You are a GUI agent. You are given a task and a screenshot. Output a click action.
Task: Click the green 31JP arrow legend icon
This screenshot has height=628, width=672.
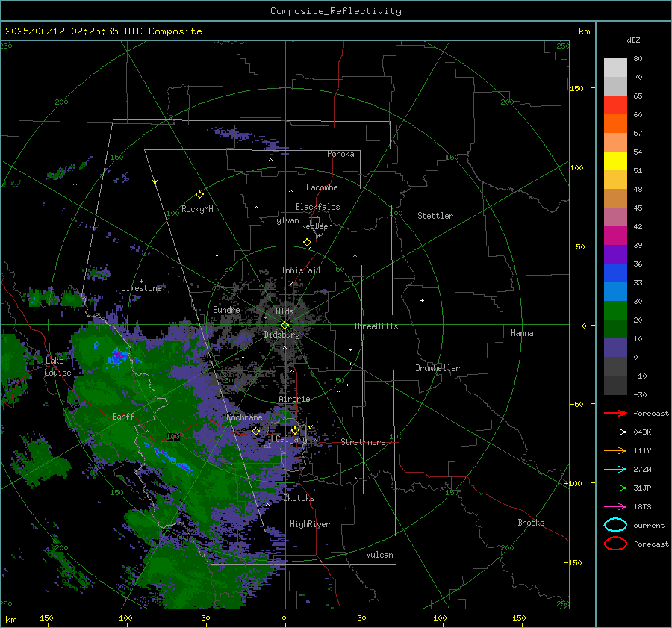615,488
